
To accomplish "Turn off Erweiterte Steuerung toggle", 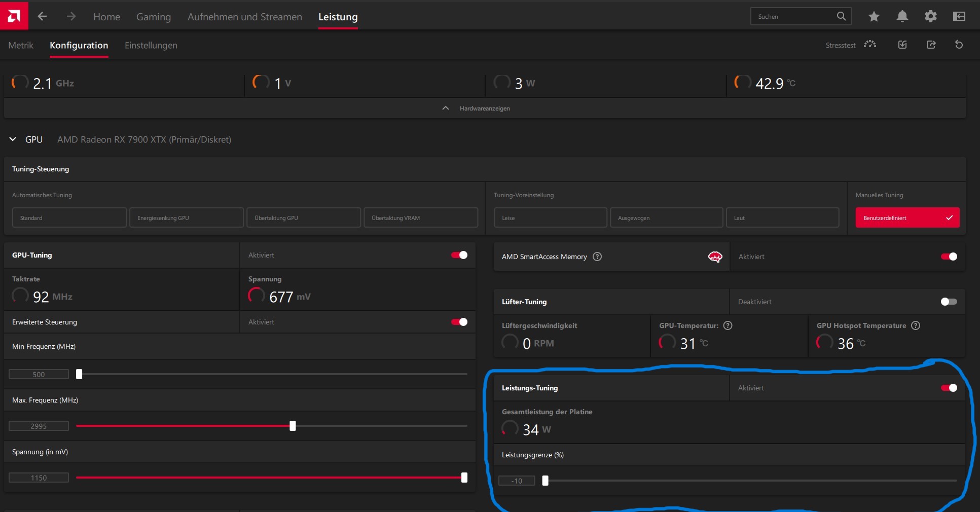I will point(459,322).
